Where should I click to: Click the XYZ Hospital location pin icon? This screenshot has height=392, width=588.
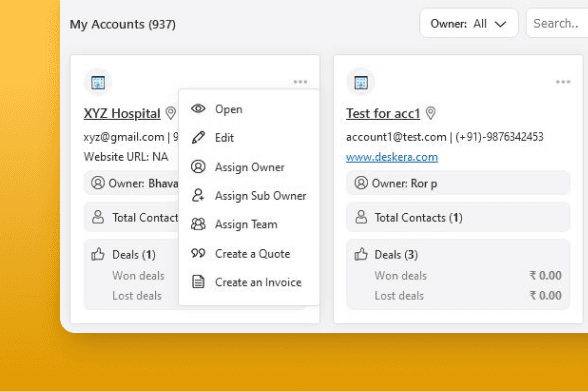171,113
